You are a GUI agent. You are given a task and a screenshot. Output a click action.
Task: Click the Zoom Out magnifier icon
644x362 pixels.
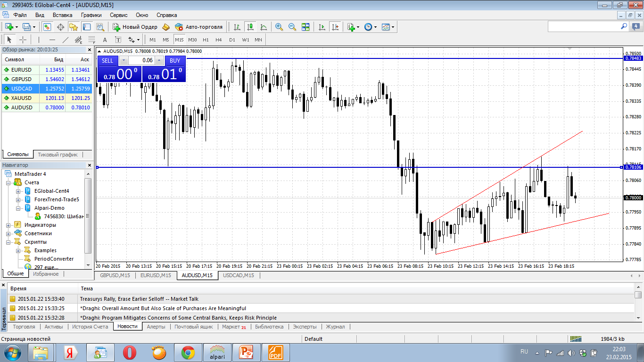tap(292, 27)
